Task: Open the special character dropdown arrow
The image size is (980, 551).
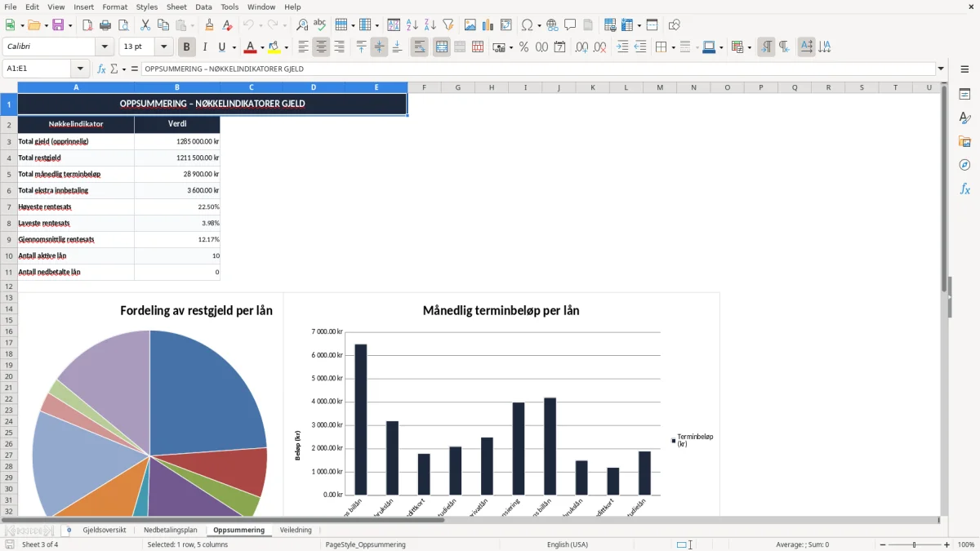Action: 539,25
